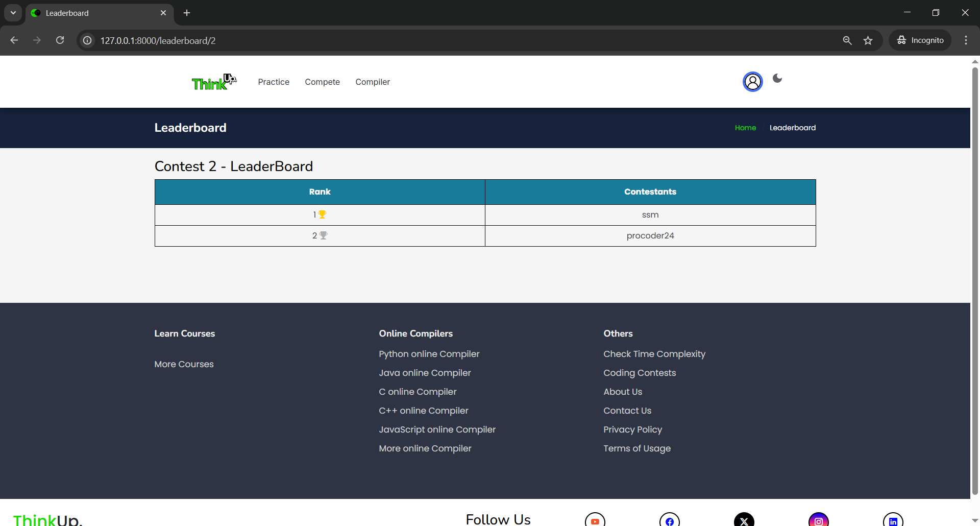The image size is (980, 526).
Task: Expand the browser tab search dropdown arrow
Action: 13,13
